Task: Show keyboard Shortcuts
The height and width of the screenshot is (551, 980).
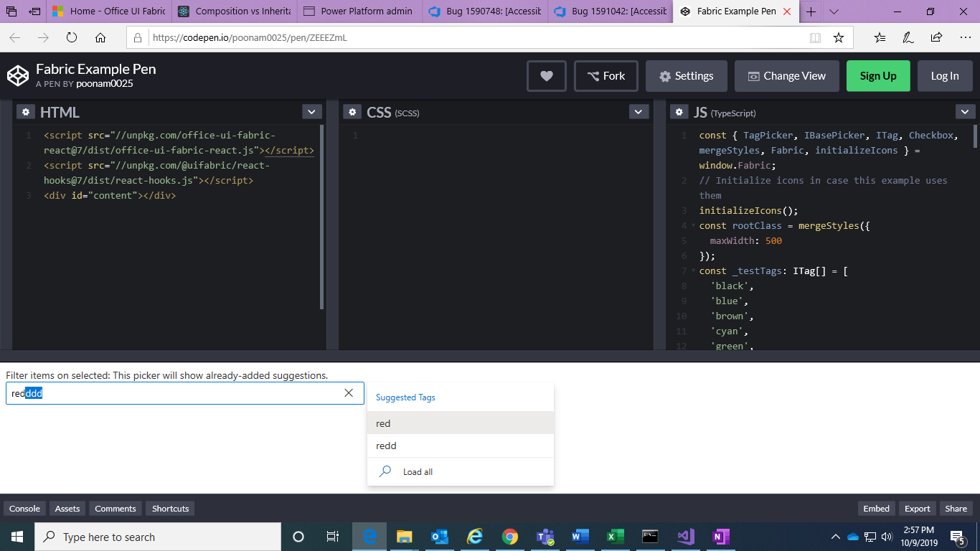Action: 171,509
